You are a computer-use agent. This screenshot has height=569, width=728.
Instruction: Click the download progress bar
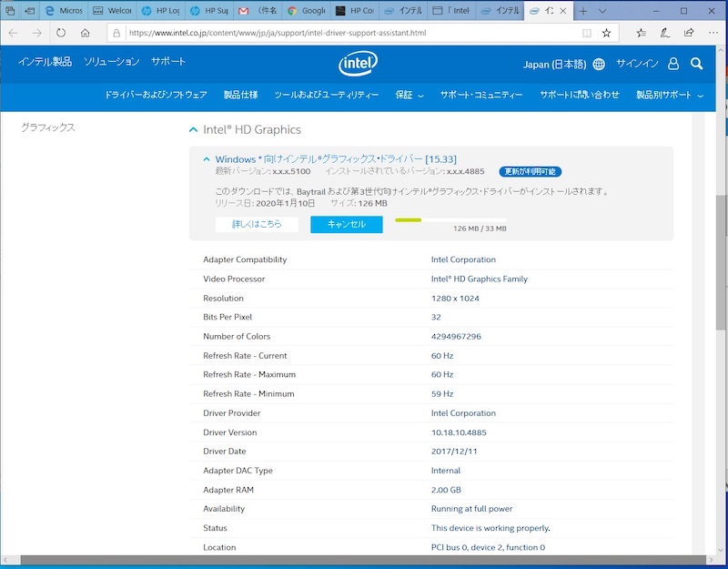(450, 220)
